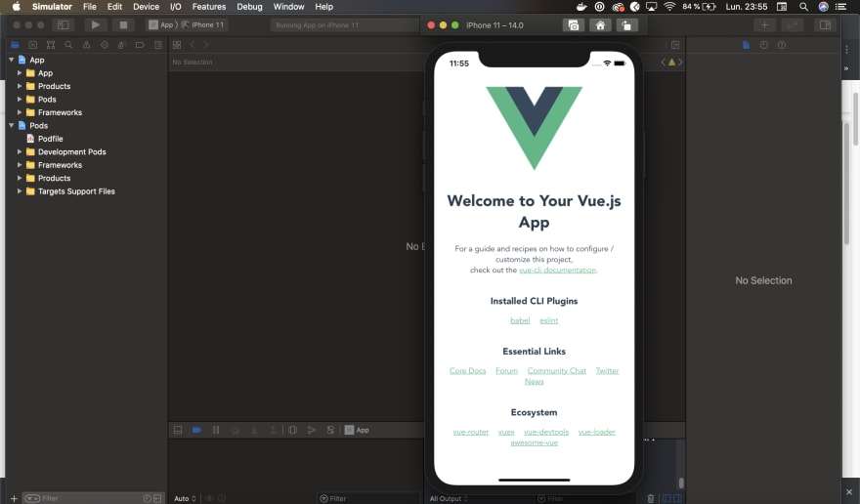Viewport: 860px width, 504px height.
Task: Open the All Output console dropdown
Action: coord(449,498)
